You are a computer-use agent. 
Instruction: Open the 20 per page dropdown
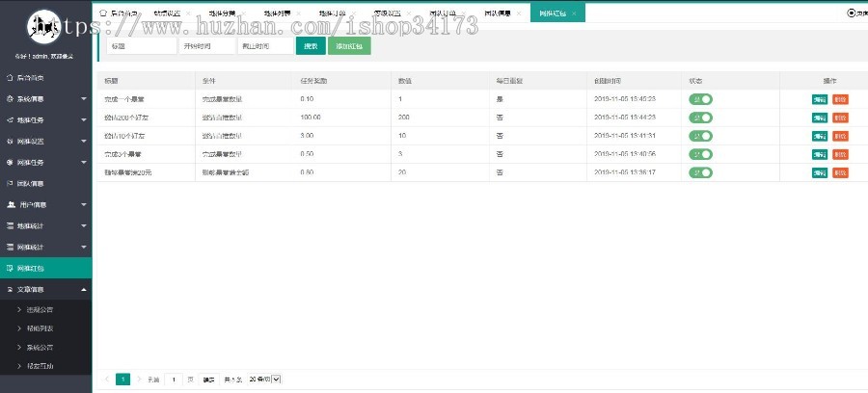click(264, 380)
